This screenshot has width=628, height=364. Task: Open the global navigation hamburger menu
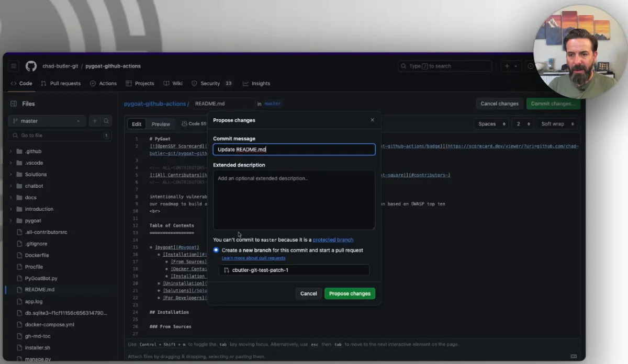tap(14, 66)
